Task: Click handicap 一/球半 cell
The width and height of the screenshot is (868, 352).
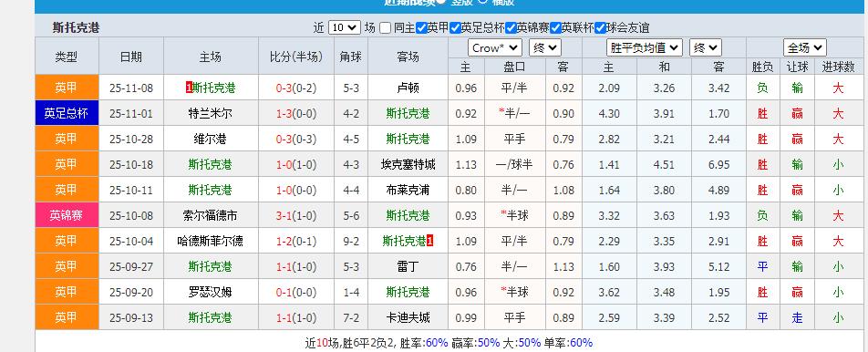Action: coord(514,164)
